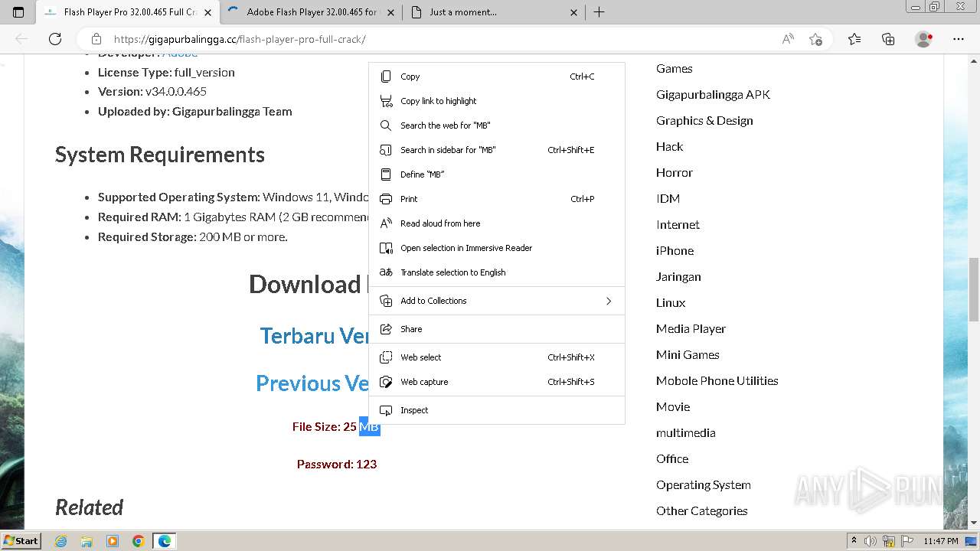Viewport: 980px width, 551px height.
Task: Click the Terbaru Version download link
Action: pos(314,336)
